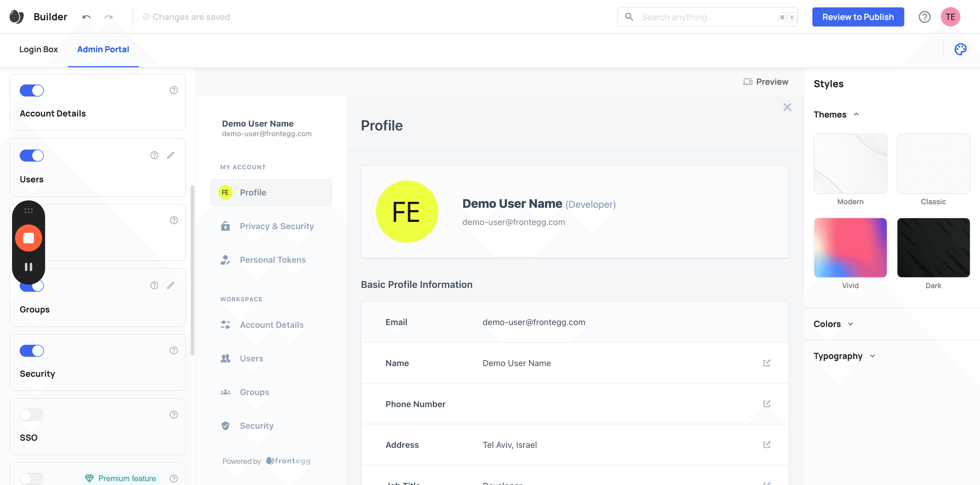Click the Search anything field

tap(707, 17)
